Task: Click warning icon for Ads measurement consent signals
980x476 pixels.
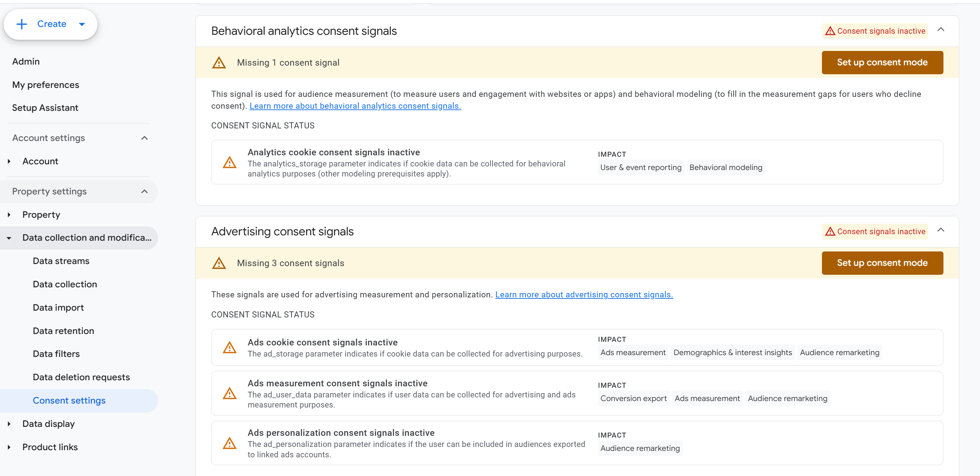Action: [229, 393]
